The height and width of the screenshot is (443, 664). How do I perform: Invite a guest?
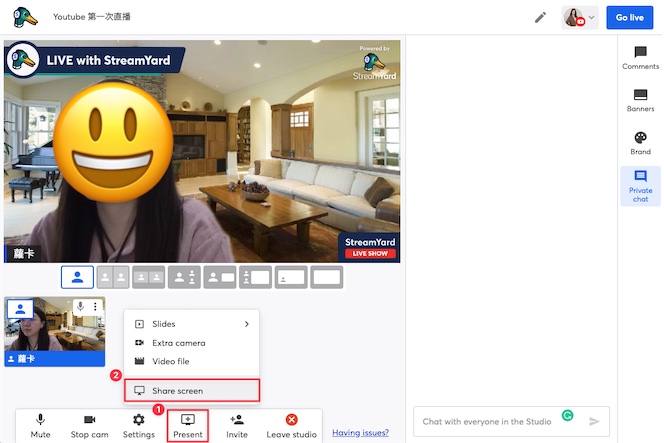click(x=237, y=426)
